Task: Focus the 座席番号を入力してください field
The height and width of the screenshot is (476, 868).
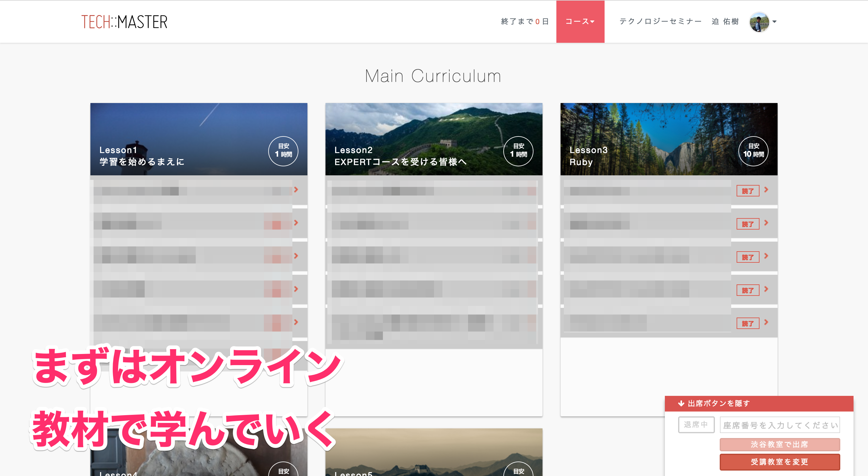Action: (780, 425)
